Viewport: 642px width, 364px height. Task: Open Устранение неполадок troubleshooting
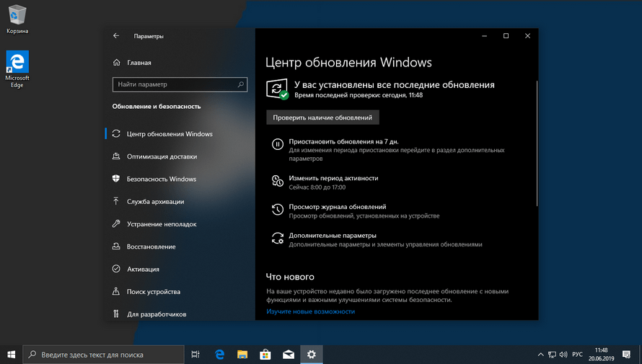[x=161, y=224]
